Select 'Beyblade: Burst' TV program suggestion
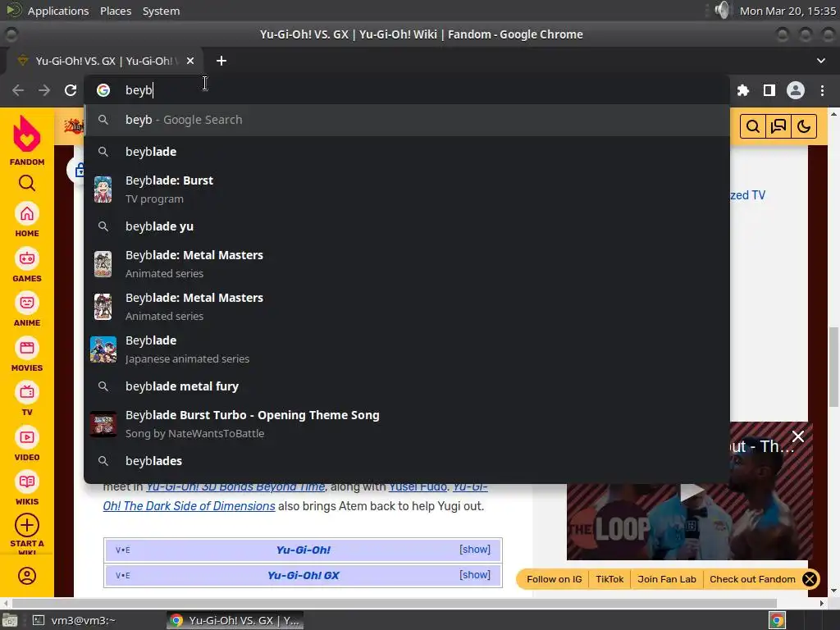 coord(407,189)
